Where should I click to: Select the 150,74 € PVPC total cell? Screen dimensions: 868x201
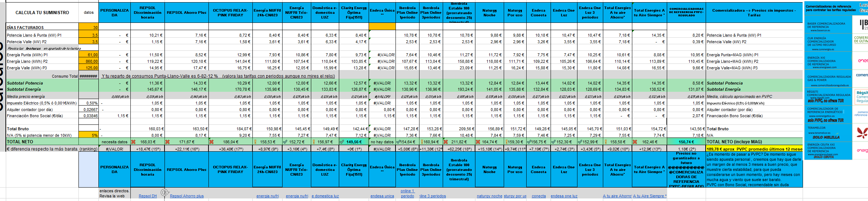tap(686, 142)
